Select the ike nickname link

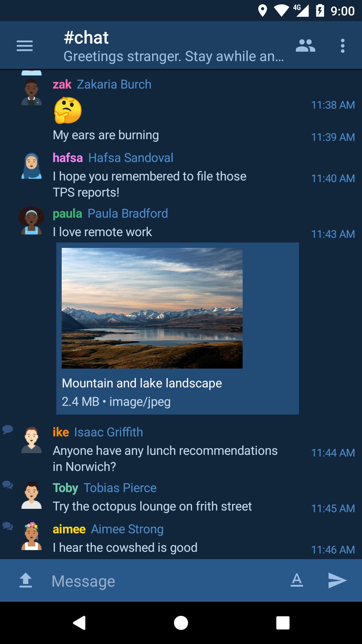tap(61, 432)
